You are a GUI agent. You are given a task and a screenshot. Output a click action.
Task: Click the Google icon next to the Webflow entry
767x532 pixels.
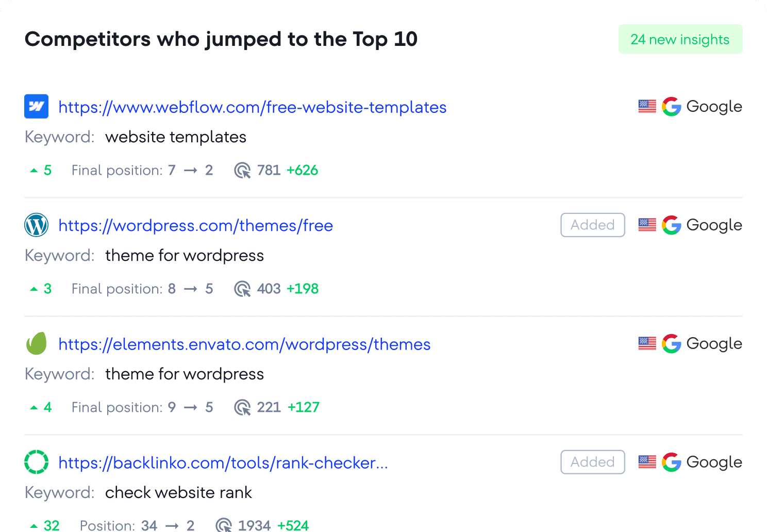(672, 107)
